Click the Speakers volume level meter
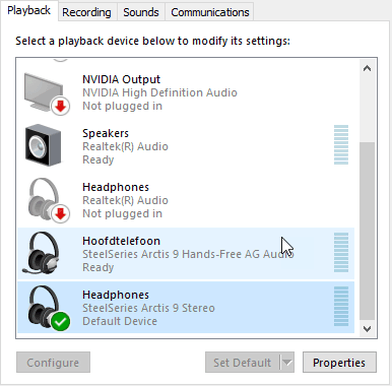Image resolution: width=392 pixels, height=386 pixels. click(x=341, y=145)
